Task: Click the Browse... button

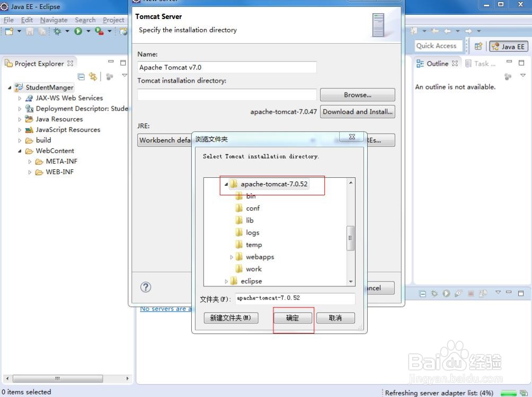Action: click(358, 95)
